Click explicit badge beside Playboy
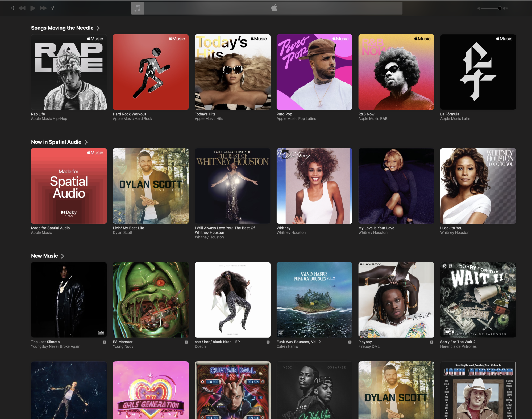The height and width of the screenshot is (419, 532). click(432, 342)
